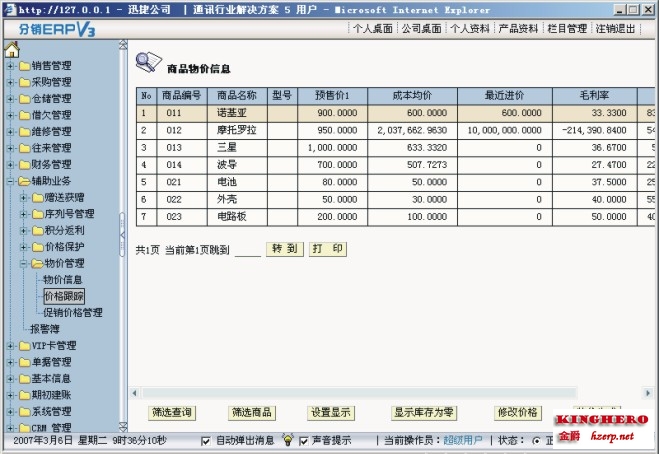Open the 公司桌面 menu item

point(421,29)
